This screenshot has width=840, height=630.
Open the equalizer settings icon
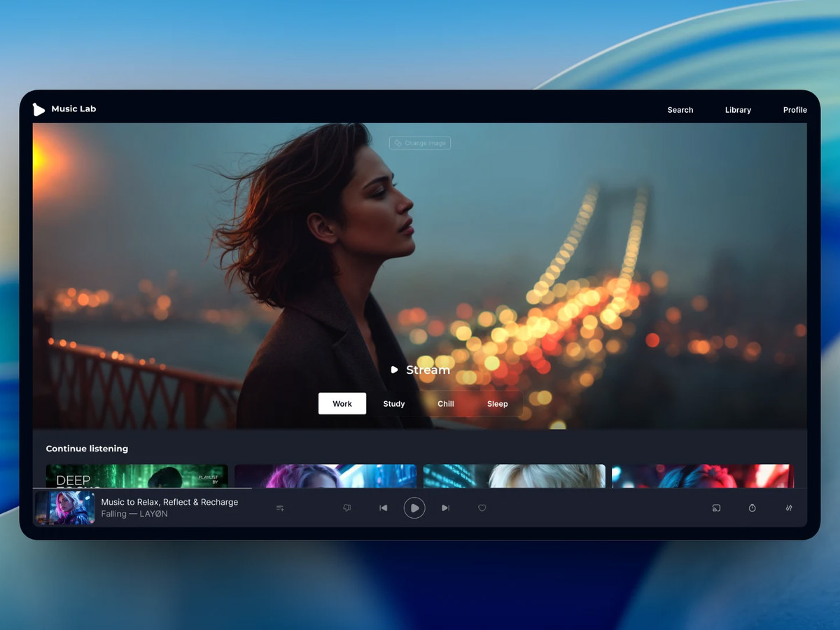coord(789,508)
